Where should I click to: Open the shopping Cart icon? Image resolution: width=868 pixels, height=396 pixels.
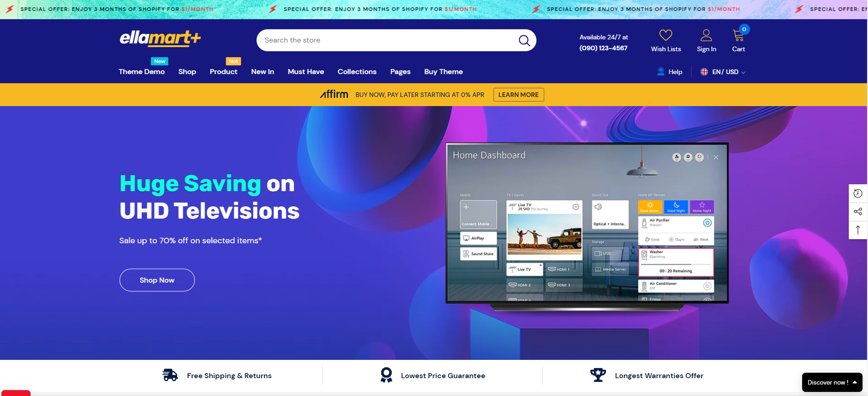(738, 36)
